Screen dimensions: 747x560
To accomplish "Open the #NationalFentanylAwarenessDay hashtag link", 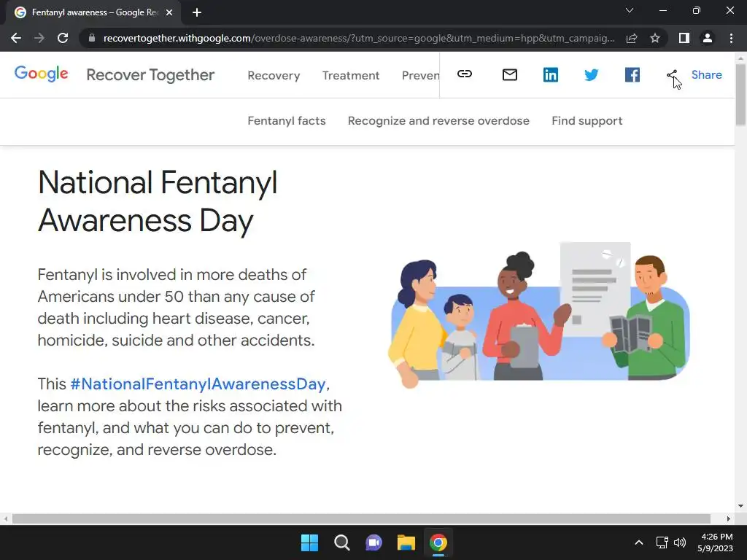I will click(x=198, y=384).
